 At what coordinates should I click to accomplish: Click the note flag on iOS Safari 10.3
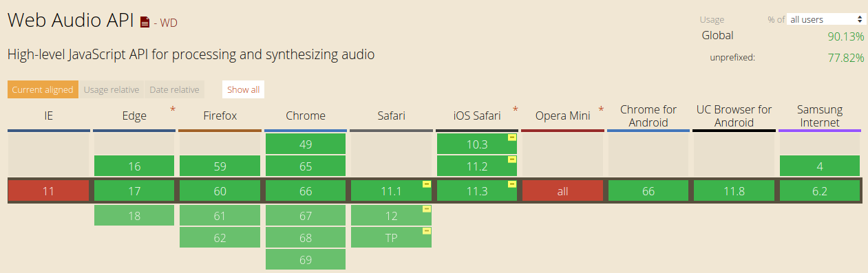(x=512, y=138)
